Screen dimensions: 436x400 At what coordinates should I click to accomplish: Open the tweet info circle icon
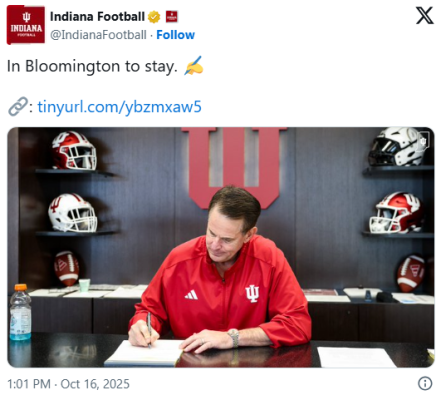pos(425,384)
